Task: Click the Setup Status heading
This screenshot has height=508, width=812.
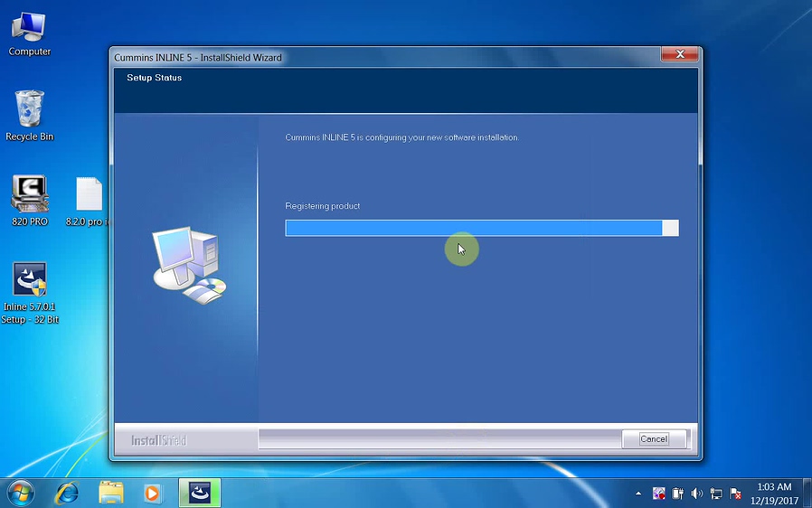Action: click(155, 78)
